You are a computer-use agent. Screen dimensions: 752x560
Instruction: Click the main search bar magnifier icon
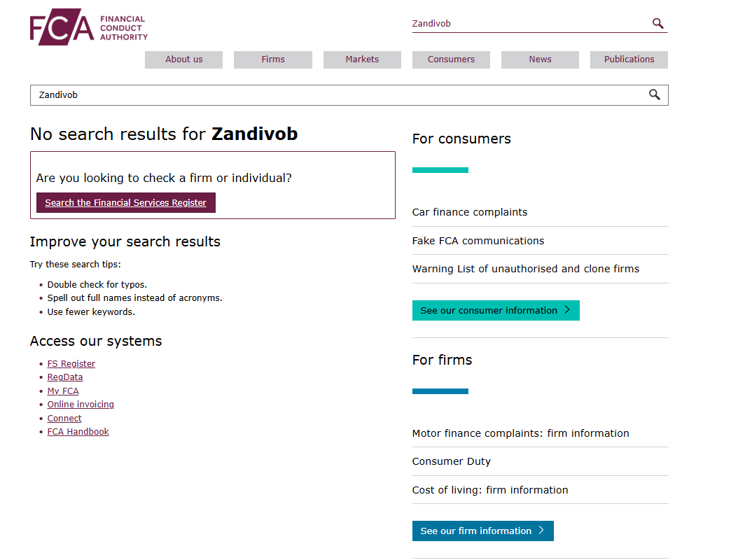point(655,94)
